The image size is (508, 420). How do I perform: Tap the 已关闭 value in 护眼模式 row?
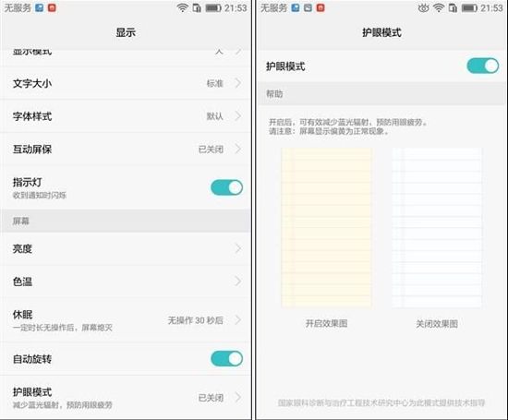click(x=211, y=397)
